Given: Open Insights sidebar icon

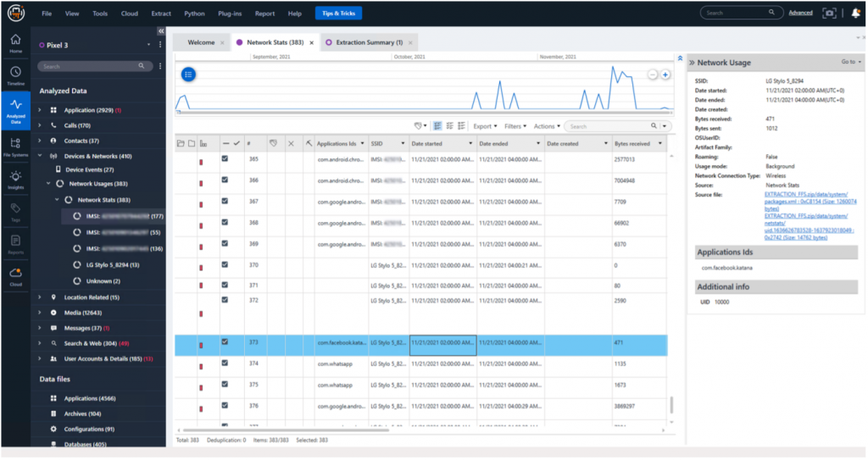Looking at the screenshot, I should point(15,180).
